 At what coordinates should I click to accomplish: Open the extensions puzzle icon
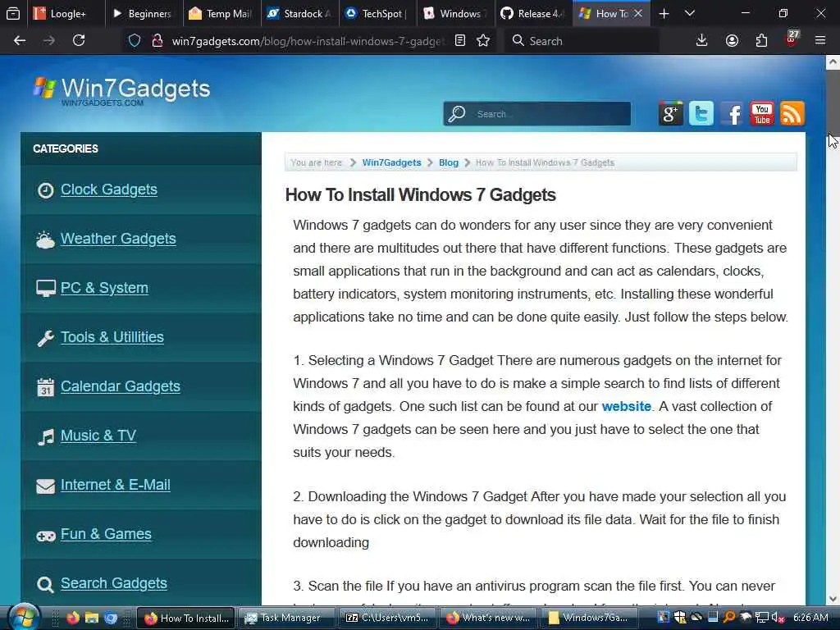[x=761, y=41]
